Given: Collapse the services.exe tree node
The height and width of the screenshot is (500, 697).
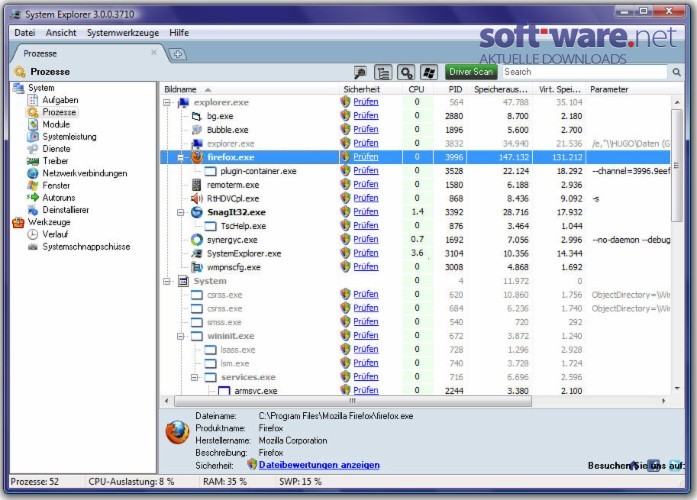Looking at the screenshot, I should click(x=194, y=377).
